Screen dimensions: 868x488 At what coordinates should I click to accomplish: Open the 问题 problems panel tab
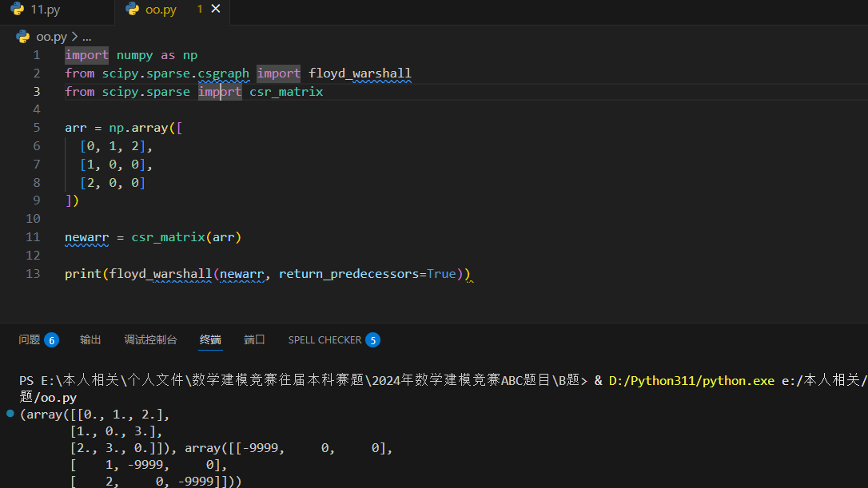(30, 339)
